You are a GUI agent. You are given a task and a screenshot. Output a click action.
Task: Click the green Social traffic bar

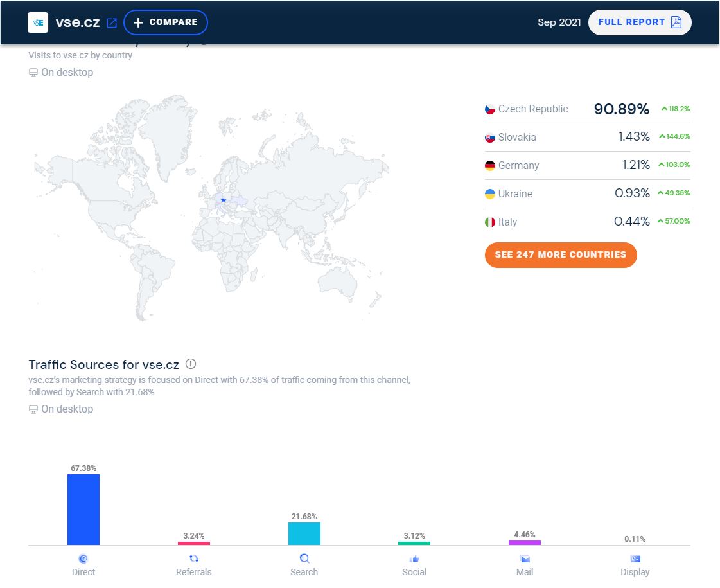coord(414,544)
